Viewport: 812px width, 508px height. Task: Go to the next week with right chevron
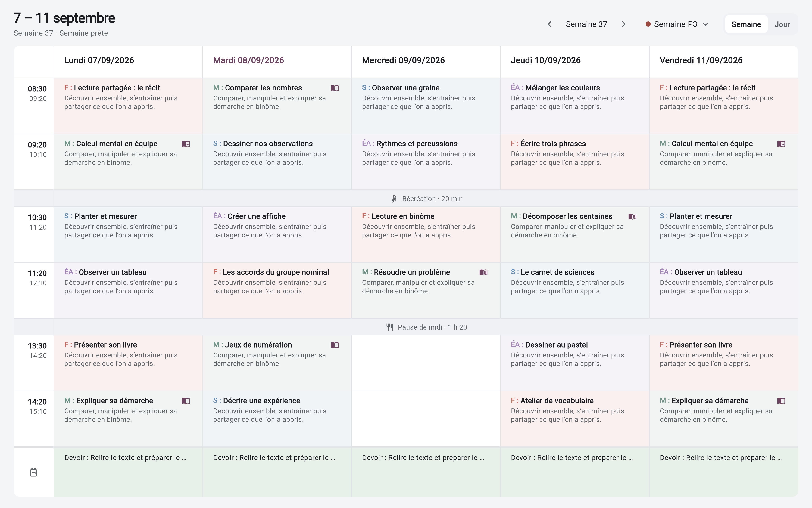click(623, 24)
